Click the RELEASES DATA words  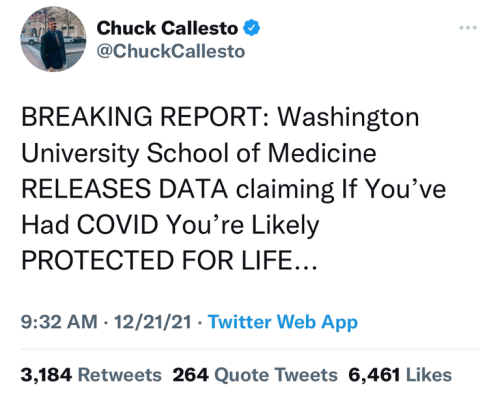coord(124,189)
